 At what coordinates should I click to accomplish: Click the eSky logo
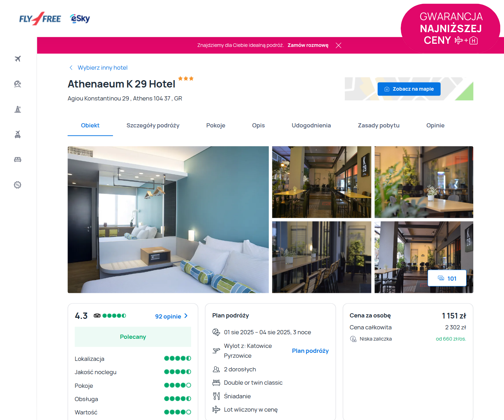(80, 19)
